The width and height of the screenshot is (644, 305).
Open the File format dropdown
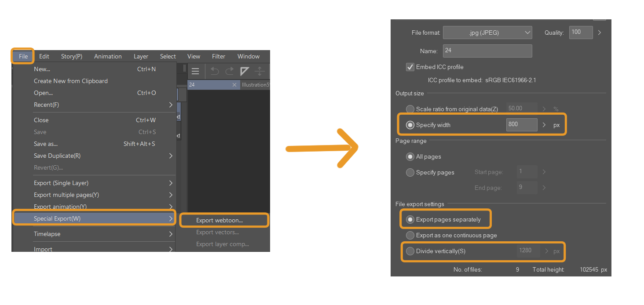click(487, 32)
